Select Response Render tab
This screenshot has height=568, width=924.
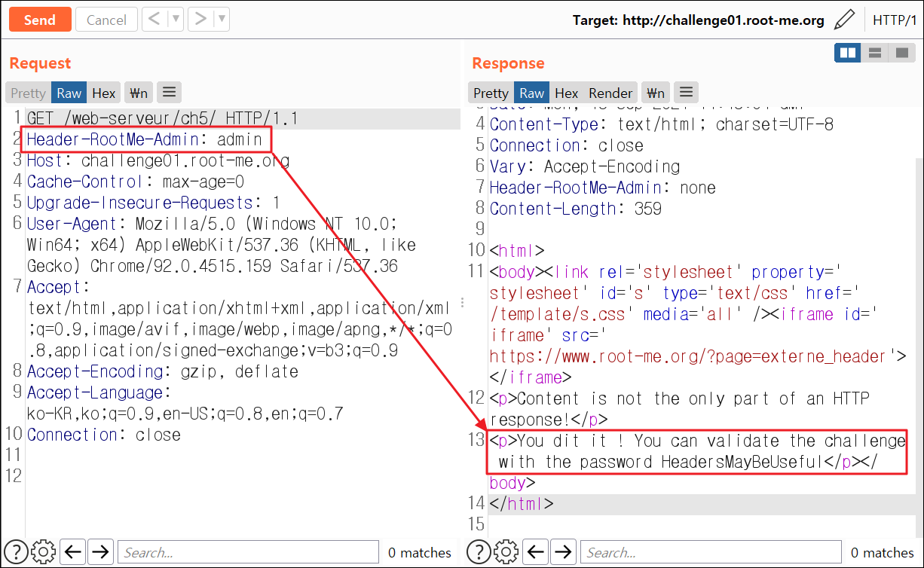[610, 93]
